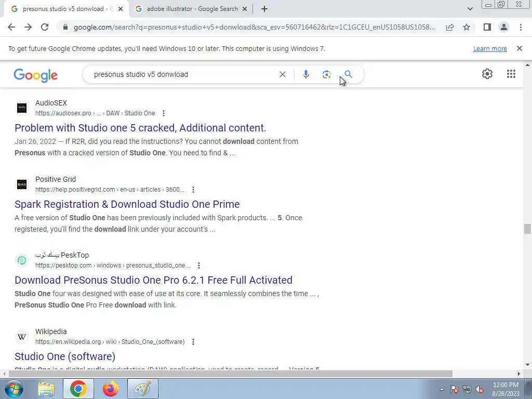The width and height of the screenshot is (532, 399).
Task: Launch Firefox from taskbar
Action: (111, 389)
